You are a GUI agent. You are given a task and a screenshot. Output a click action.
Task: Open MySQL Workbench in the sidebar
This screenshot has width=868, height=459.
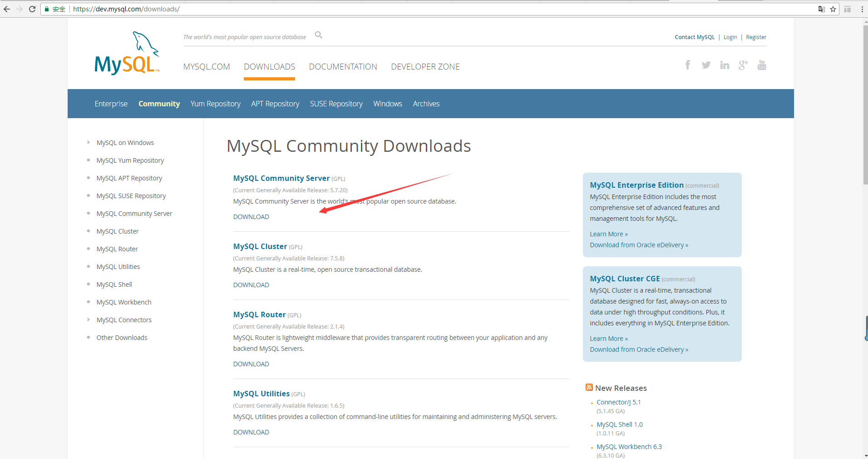(124, 302)
